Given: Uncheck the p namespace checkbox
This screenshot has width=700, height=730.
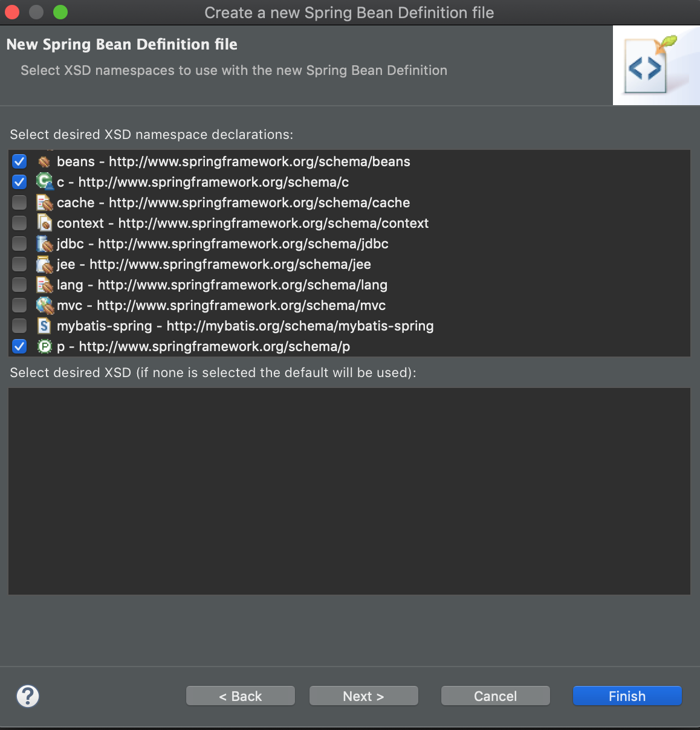Looking at the screenshot, I should pos(19,346).
